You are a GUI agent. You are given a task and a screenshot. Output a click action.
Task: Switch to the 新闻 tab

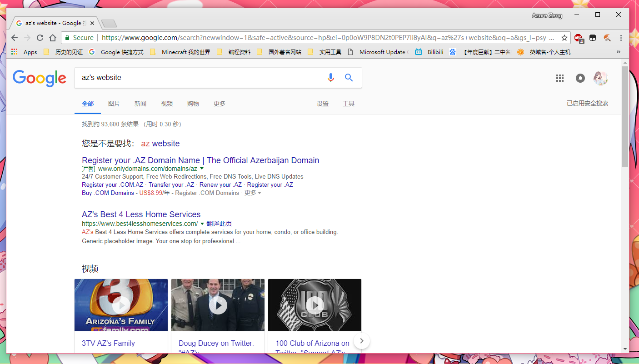point(140,104)
